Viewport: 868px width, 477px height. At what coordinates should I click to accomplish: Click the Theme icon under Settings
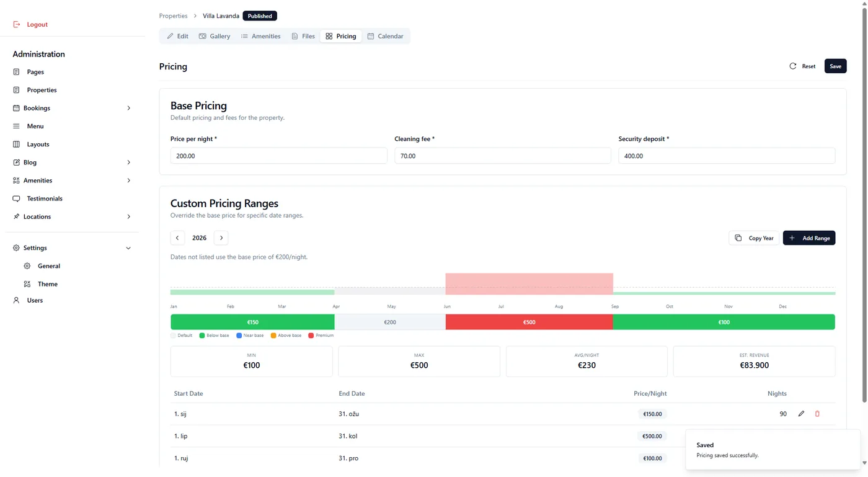click(x=27, y=284)
